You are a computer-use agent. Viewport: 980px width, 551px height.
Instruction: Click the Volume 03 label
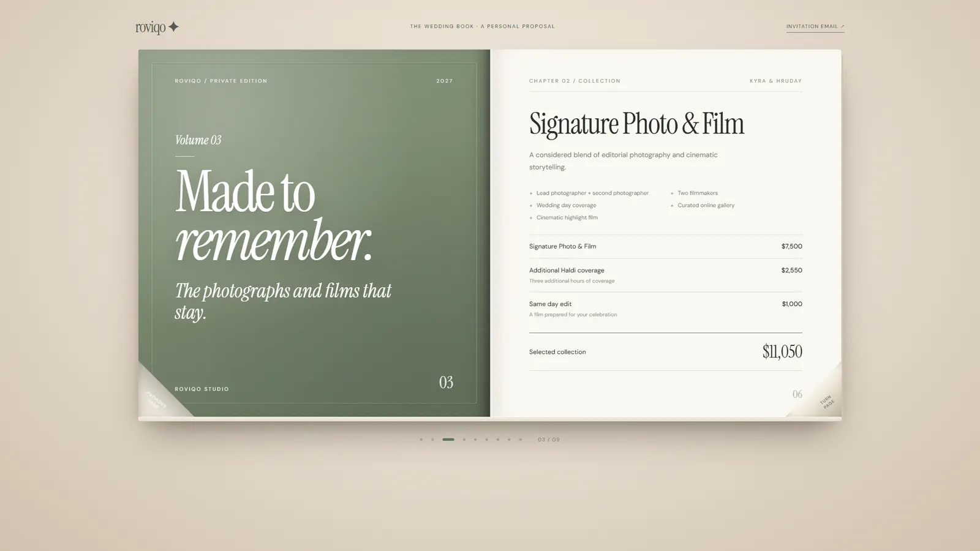pyautogui.click(x=198, y=140)
